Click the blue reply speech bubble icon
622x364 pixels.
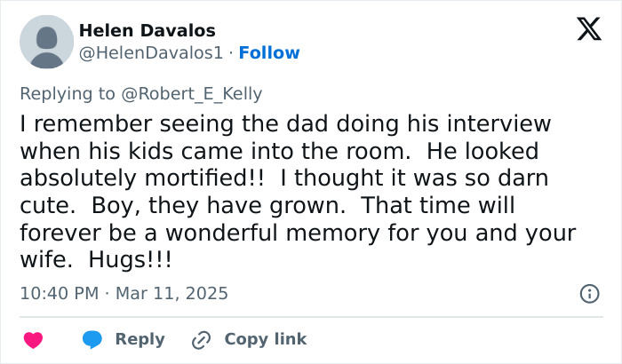point(92,339)
